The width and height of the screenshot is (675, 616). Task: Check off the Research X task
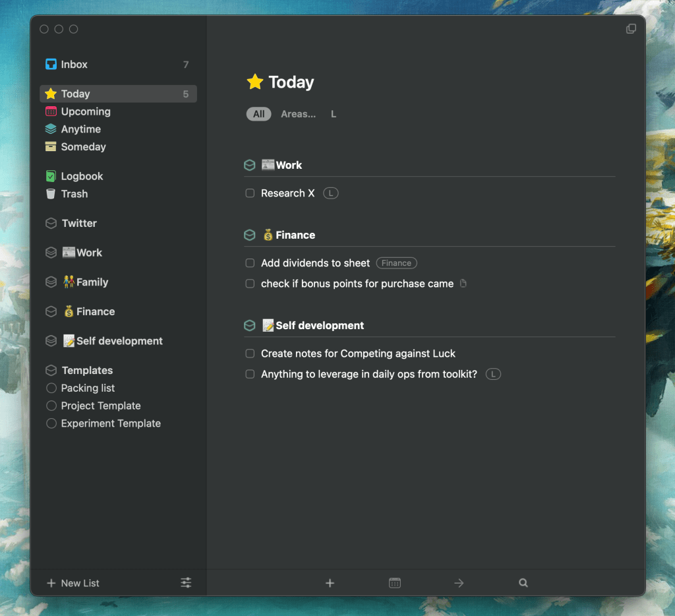(250, 193)
